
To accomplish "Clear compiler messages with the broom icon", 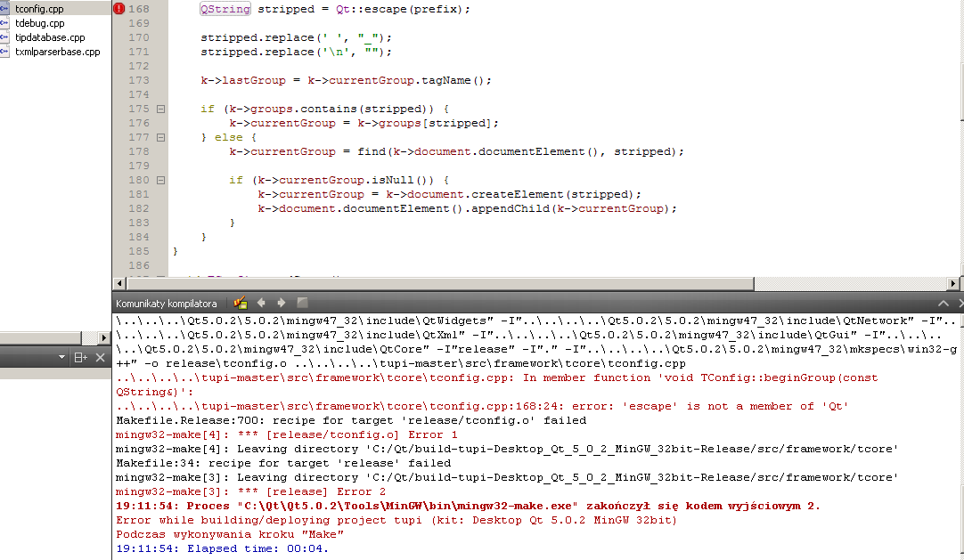I will (240, 303).
